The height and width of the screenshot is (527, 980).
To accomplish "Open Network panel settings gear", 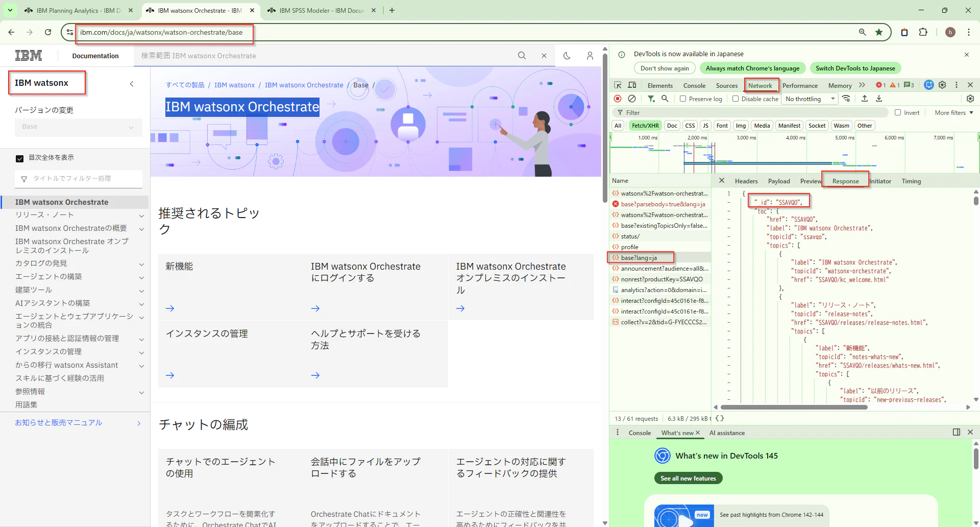I will pyautogui.click(x=970, y=99).
